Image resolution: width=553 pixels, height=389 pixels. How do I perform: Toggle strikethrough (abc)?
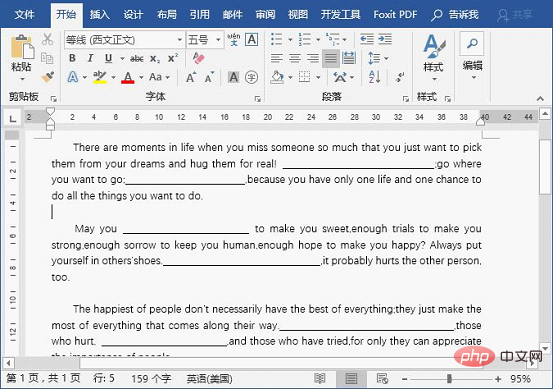pyautogui.click(x=137, y=59)
